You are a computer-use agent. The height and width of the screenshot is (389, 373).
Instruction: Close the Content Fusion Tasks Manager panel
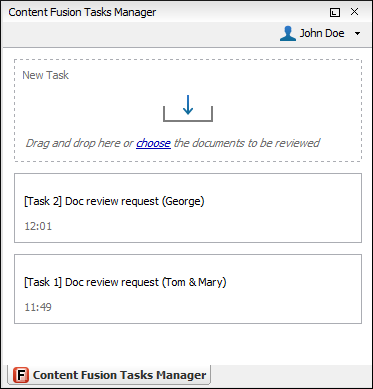click(354, 12)
